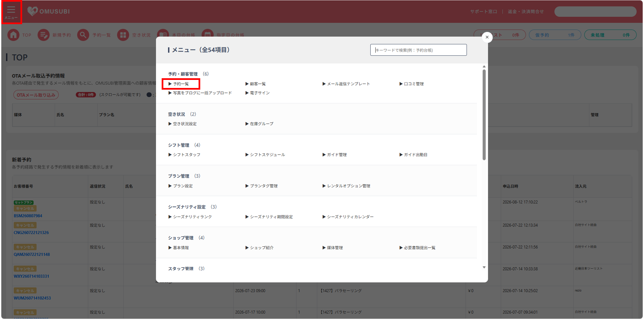Open reservation QAM260722121148 link
Screen dimensions: 644x320
point(32,255)
